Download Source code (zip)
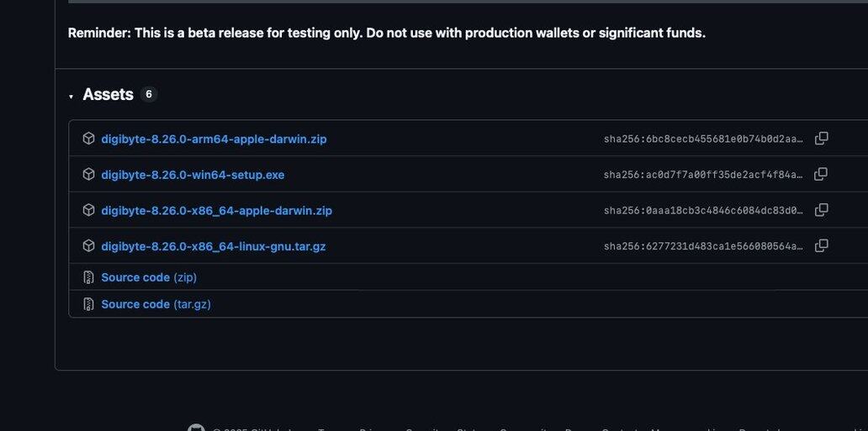 click(149, 277)
